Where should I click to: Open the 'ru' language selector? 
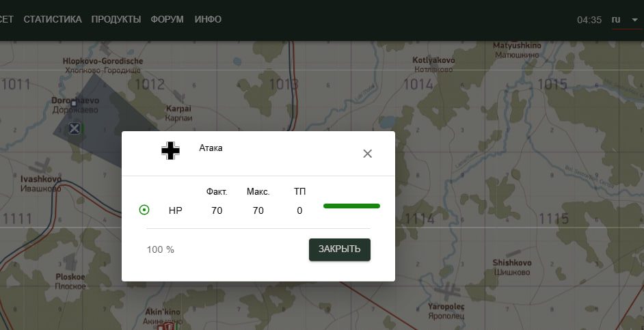coord(616,19)
